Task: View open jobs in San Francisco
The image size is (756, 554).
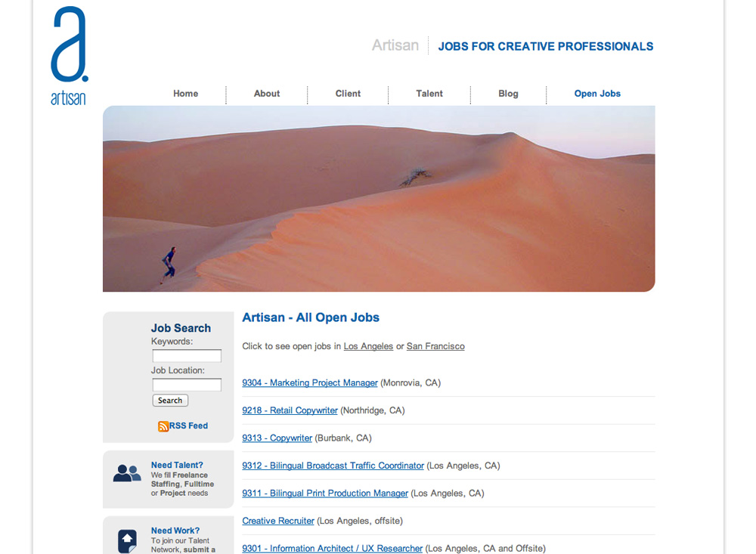Action: (x=435, y=346)
